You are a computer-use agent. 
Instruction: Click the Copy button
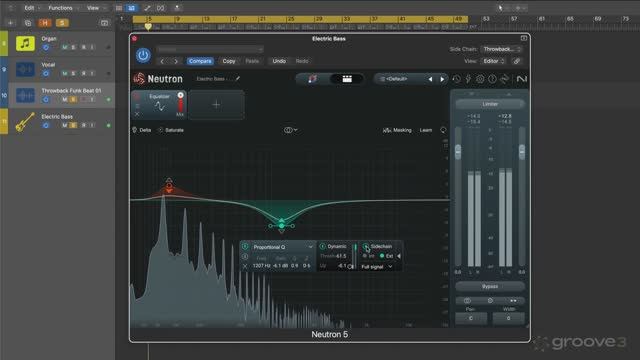point(229,61)
